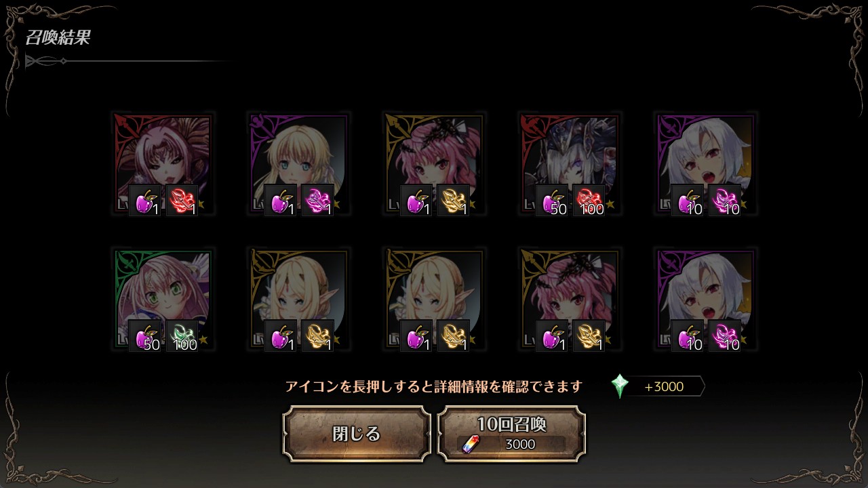Tap the green crystal +3000 icon
Viewport: 868px width, 488px height.
point(620,386)
